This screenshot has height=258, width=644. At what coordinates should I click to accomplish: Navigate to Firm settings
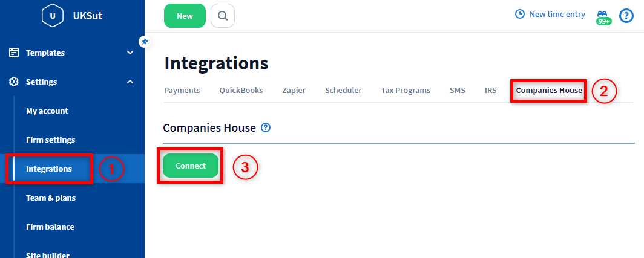pyautogui.click(x=50, y=140)
